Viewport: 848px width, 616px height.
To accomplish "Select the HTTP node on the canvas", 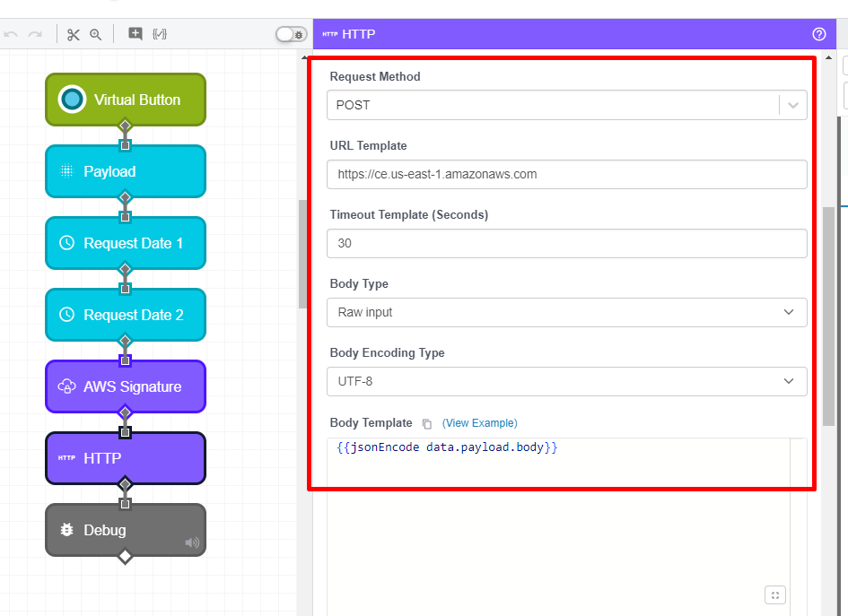I will coord(126,458).
